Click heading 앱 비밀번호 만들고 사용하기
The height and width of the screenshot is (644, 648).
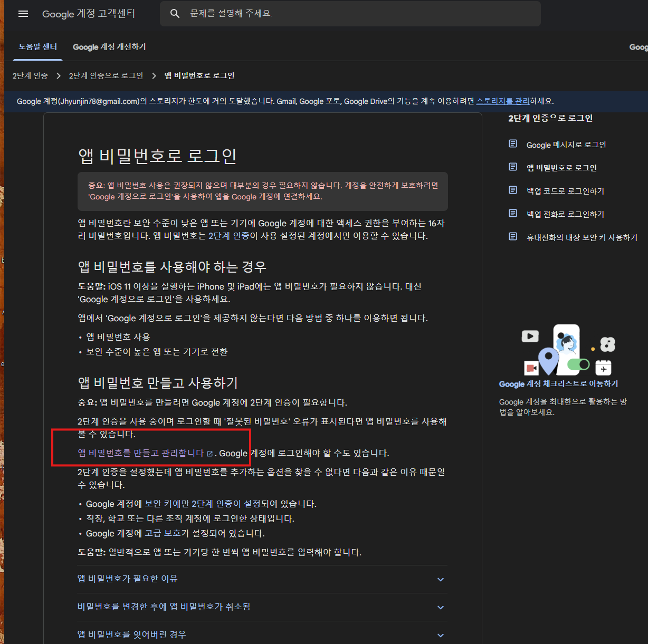(158, 383)
